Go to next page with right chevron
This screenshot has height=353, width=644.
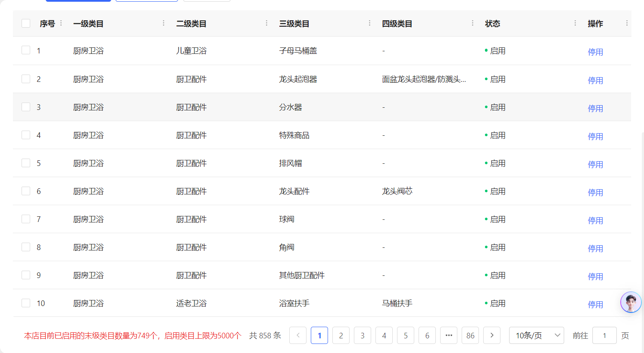point(492,335)
